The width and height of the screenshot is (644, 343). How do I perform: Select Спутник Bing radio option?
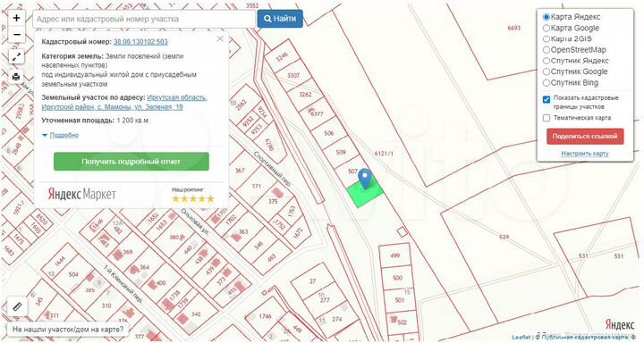pos(547,82)
